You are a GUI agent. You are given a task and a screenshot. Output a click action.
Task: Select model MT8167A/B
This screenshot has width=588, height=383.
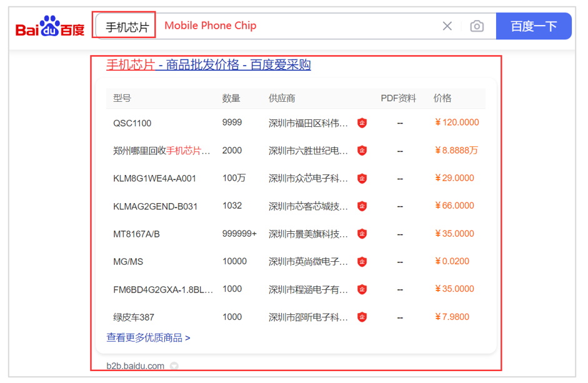[136, 234]
